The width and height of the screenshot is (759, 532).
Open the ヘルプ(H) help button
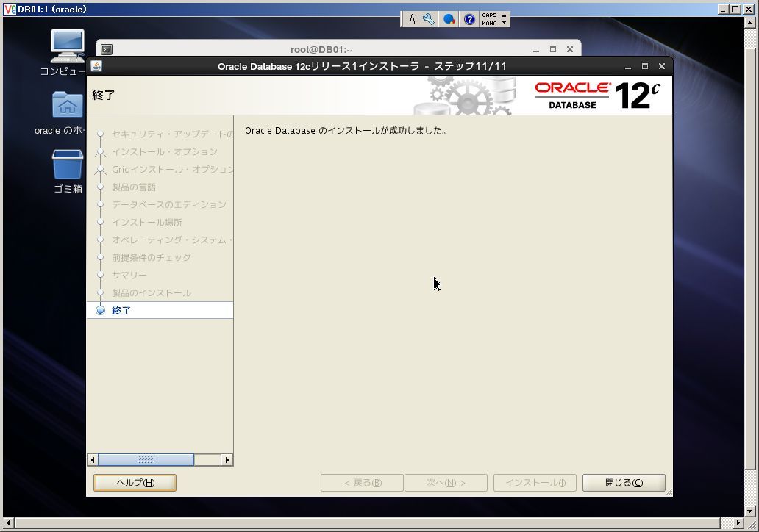(135, 483)
